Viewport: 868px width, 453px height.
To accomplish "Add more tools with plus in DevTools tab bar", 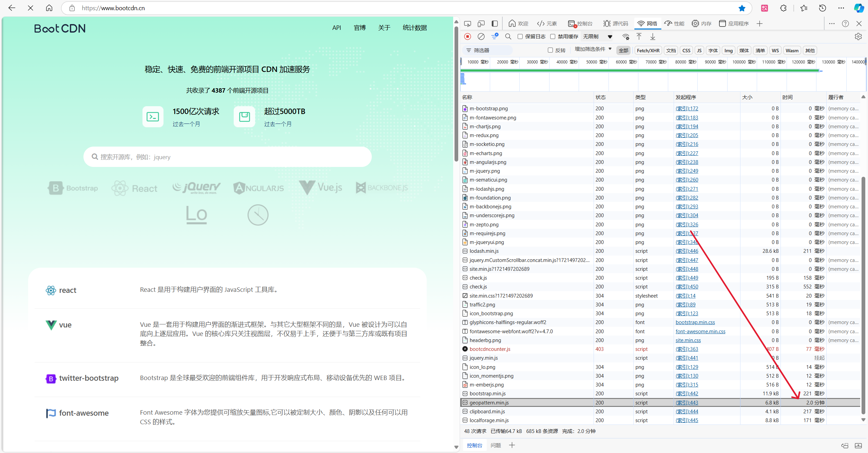I will click(x=759, y=23).
